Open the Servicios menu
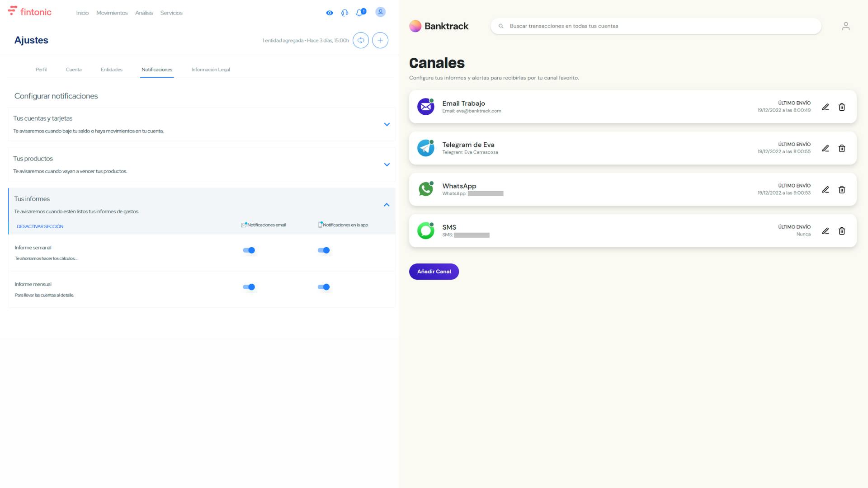The image size is (868, 488). 171,13
